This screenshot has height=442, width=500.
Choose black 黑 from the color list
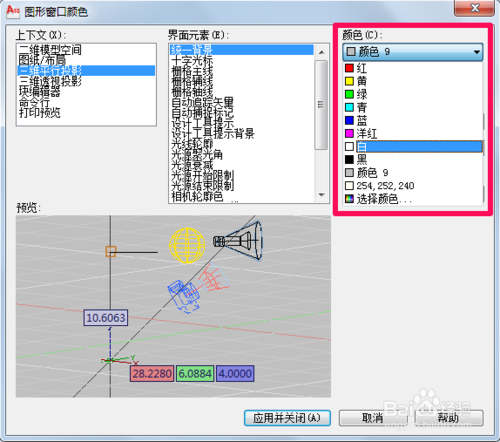(x=413, y=160)
